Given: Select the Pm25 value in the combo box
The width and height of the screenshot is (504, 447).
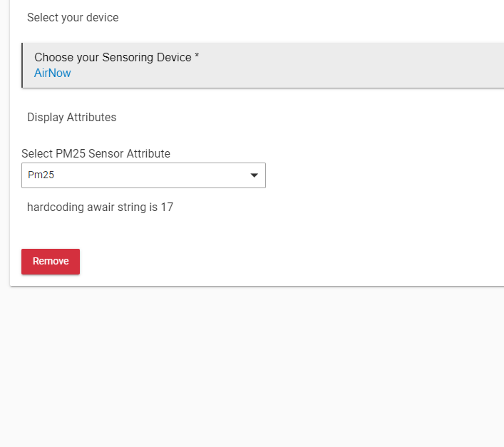Looking at the screenshot, I should [x=41, y=175].
